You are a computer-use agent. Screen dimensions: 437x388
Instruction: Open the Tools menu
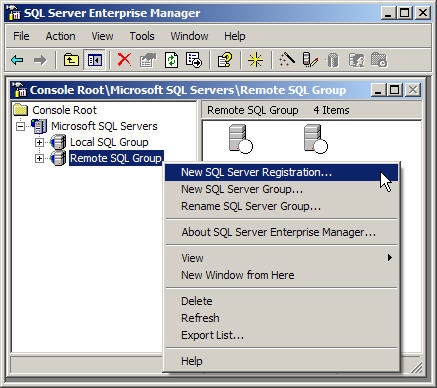coord(142,36)
